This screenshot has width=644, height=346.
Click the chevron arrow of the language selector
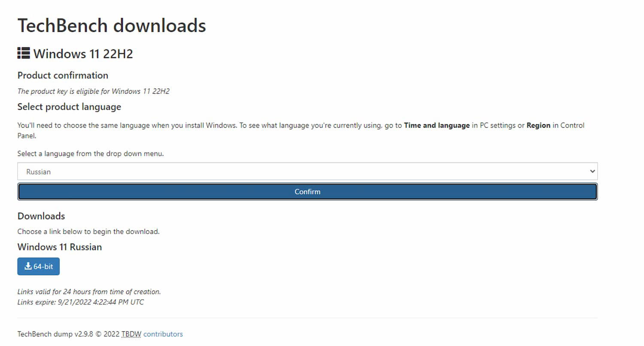click(592, 171)
